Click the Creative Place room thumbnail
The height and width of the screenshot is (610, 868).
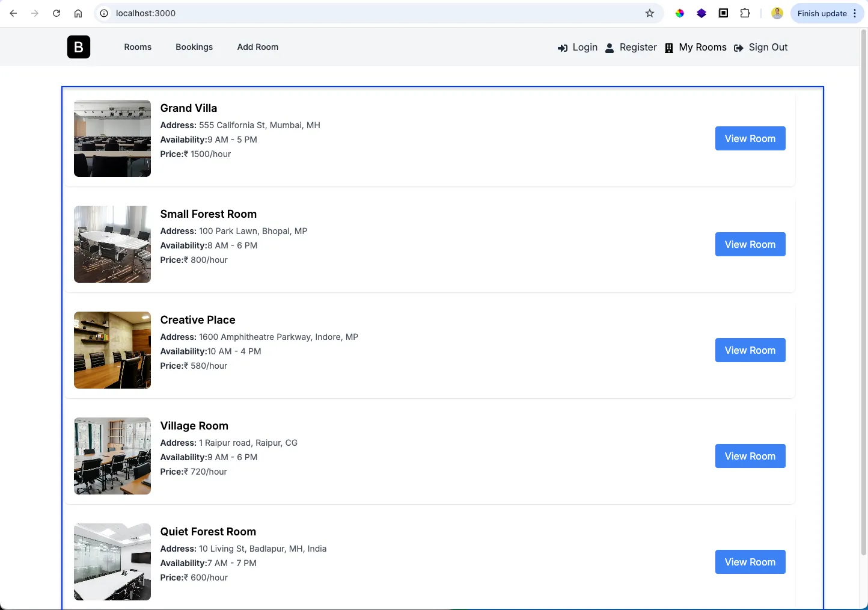pos(112,350)
